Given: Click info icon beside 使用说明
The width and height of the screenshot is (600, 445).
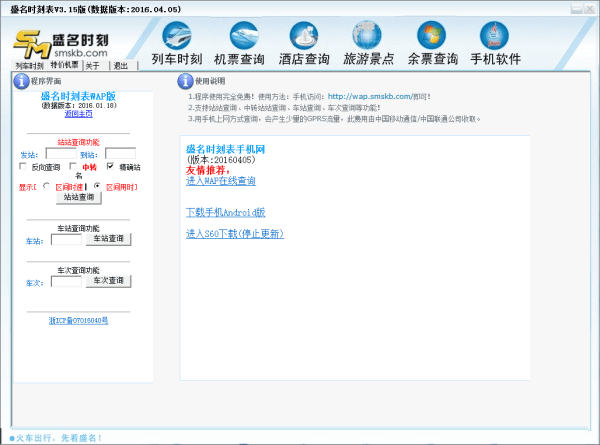Looking at the screenshot, I should 185,81.
